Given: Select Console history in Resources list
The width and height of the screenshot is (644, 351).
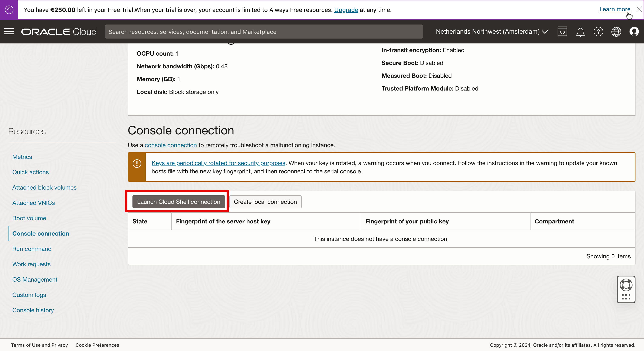Looking at the screenshot, I should (33, 310).
